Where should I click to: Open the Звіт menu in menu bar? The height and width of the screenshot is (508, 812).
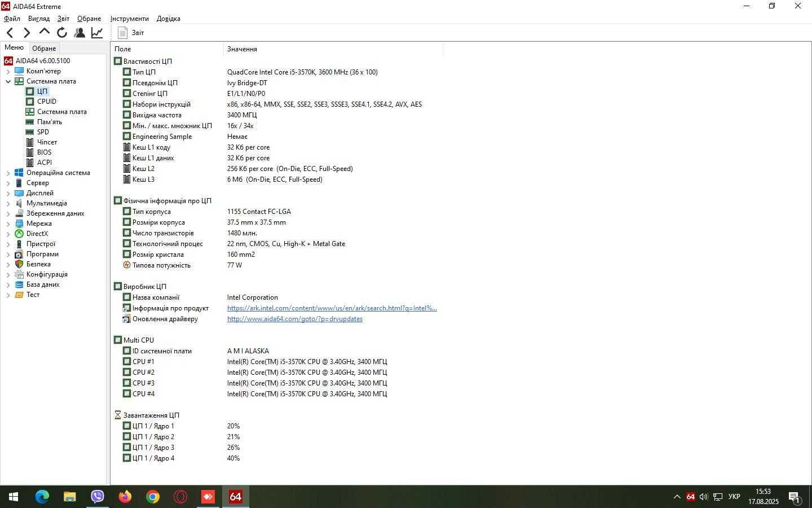point(63,19)
